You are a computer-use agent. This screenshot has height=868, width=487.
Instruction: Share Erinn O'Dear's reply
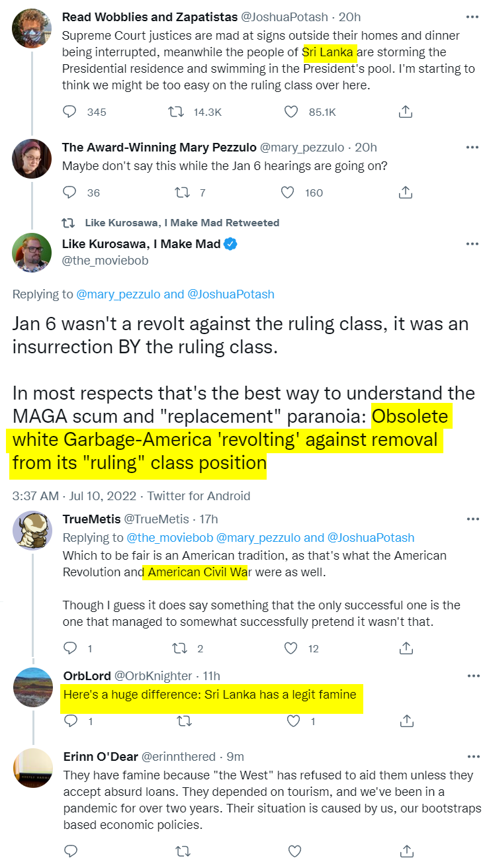click(x=406, y=850)
